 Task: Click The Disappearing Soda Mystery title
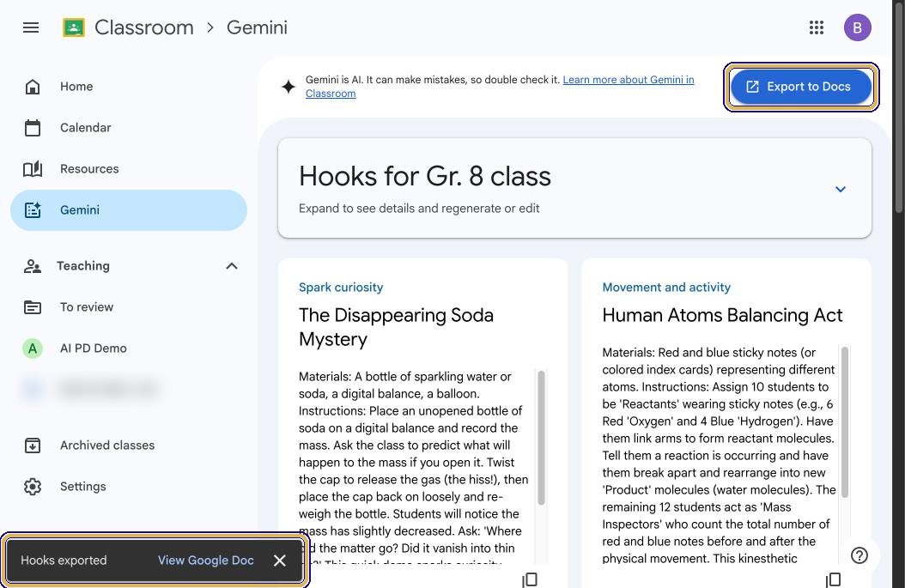[396, 327]
